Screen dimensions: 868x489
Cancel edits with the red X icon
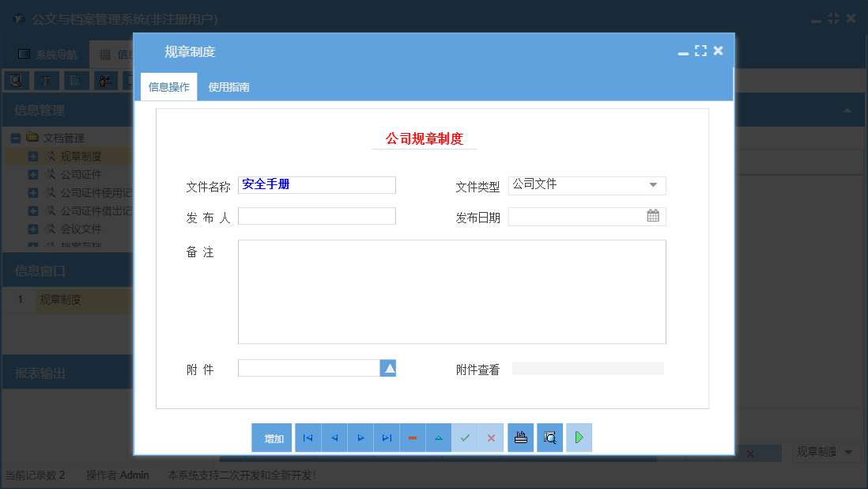[x=491, y=437]
